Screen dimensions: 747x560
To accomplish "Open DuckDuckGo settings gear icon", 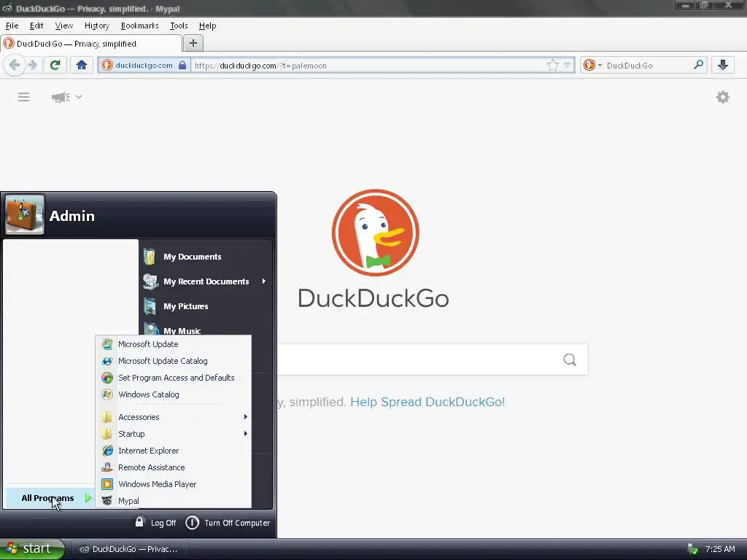I will [x=723, y=97].
